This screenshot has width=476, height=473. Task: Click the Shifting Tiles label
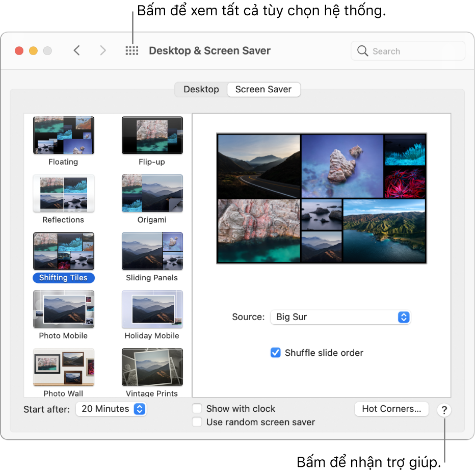[63, 278]
